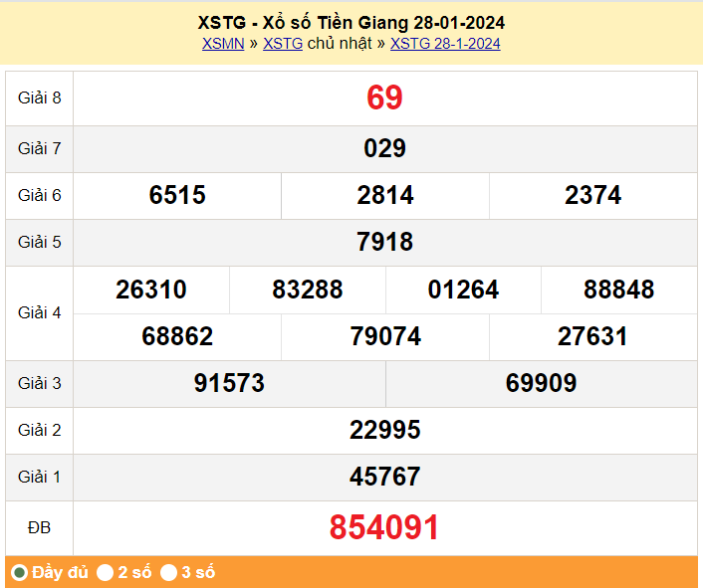Open the XSMN link
This screenshot has height=588, width=703.
click(223, 44)
